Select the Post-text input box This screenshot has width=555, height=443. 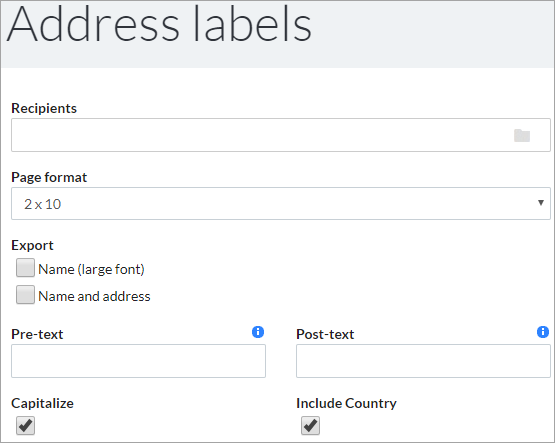coord(423,361)
